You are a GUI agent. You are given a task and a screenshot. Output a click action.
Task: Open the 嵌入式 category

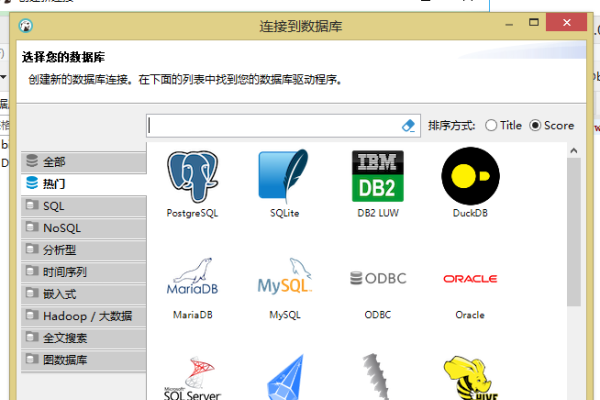pos(84,294)
